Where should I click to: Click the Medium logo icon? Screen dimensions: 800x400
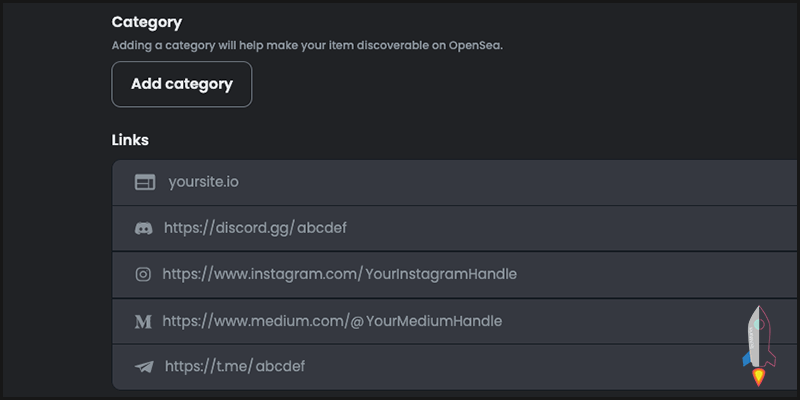143,321
